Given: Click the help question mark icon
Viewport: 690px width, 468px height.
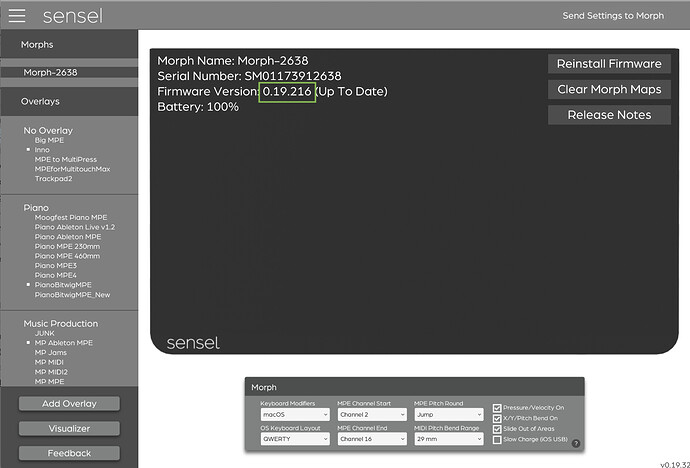Looking at the screenshot, I should 576,443.
